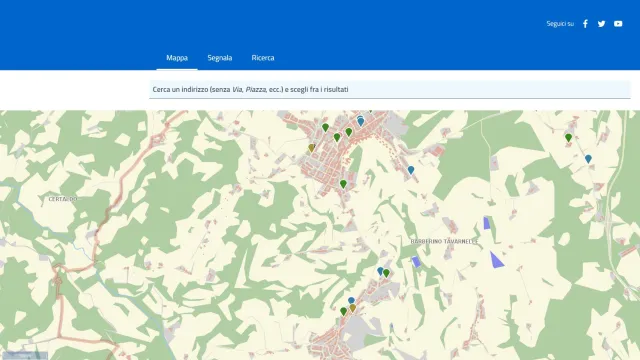Open the YouTube channel icon
Viewport: 640px width, 360px height.
click(x=618, y=24)
